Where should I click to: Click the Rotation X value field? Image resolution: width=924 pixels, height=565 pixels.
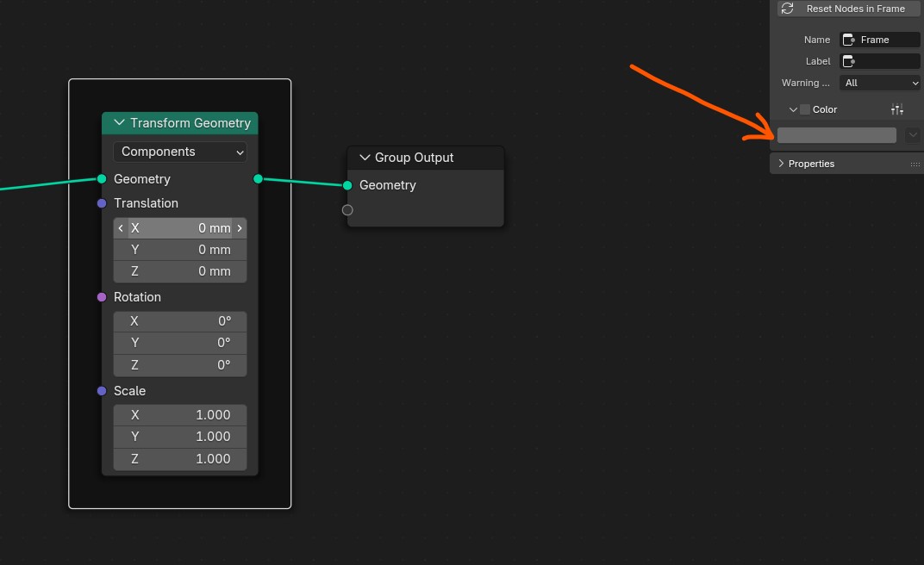[x=180, y=321]
